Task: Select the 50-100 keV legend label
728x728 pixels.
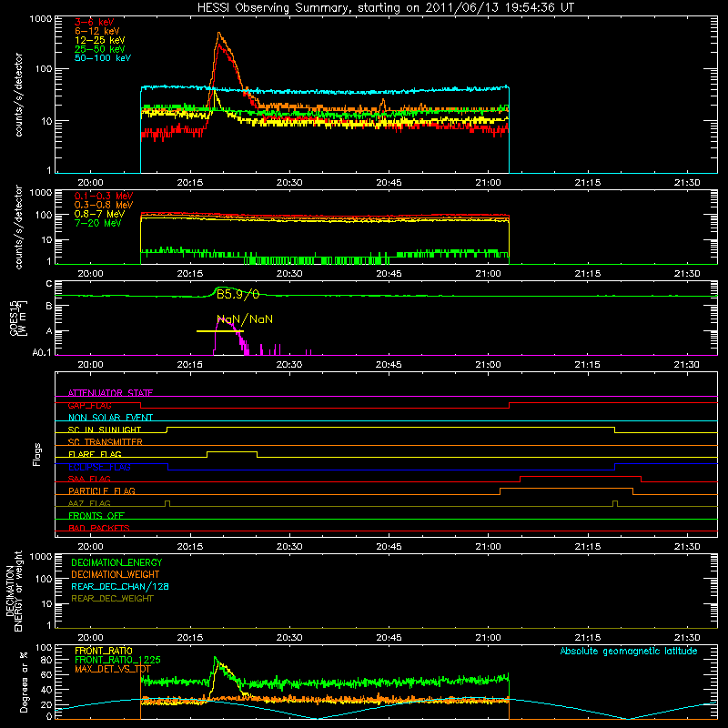Action: coord(103,58)
